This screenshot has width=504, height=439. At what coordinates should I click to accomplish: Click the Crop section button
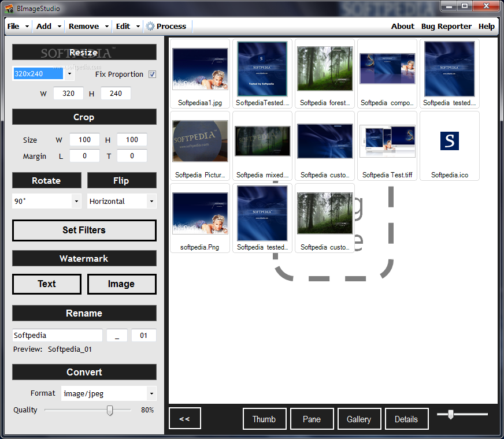(x=84, y=117)
